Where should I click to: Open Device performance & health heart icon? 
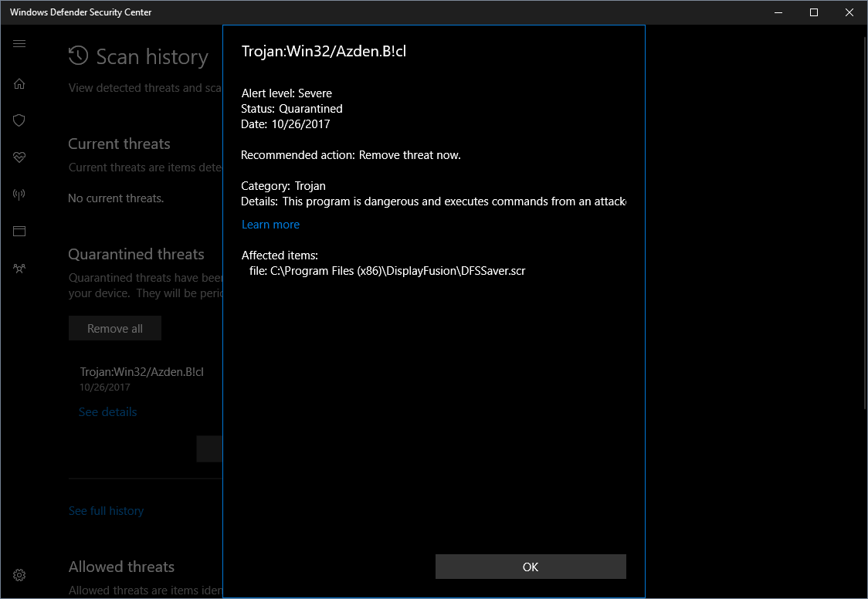click(19, 157)
